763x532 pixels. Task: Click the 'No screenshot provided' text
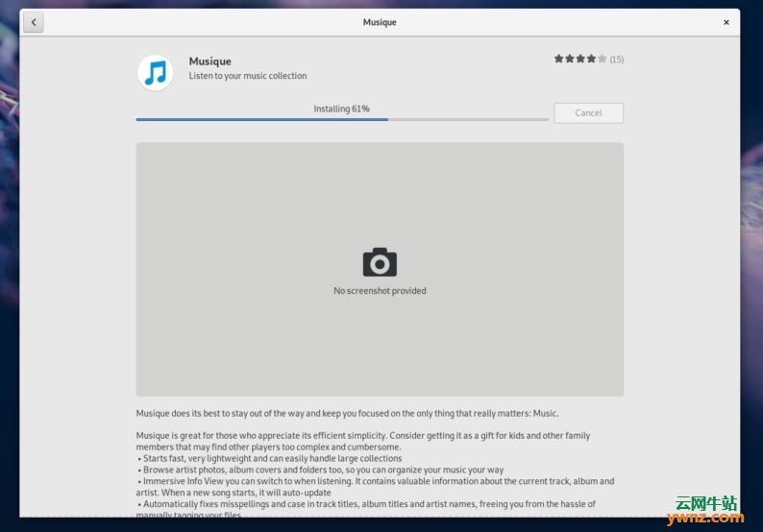(x=380, y=291)
